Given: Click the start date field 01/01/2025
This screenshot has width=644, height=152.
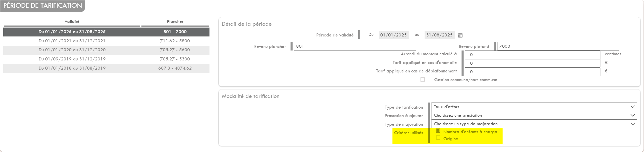Looking at the screenshot, I should coord(394,35).
